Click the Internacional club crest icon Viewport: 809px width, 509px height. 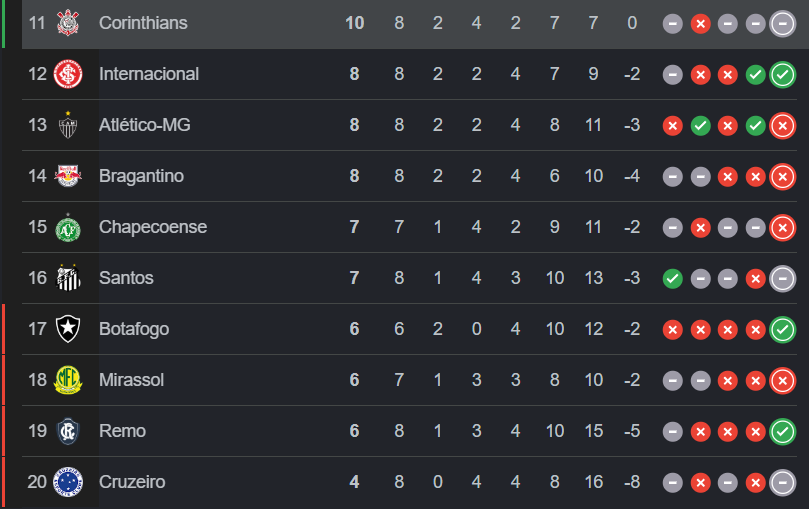click(68, 74)
